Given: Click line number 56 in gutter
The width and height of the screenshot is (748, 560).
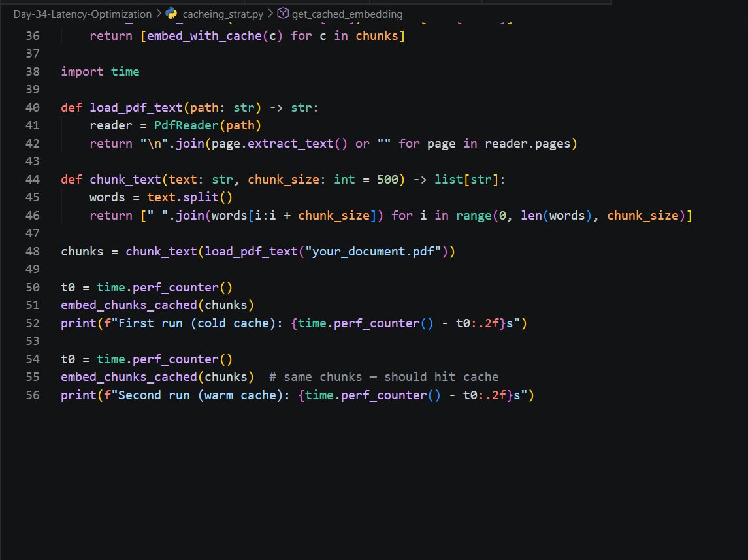Looking at the screenshot, I should click(x=33, y=395).
